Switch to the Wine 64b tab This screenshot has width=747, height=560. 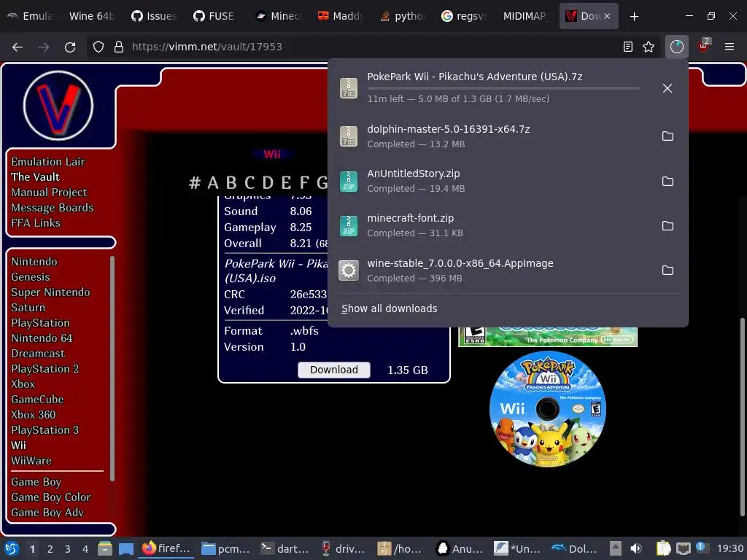90,16
